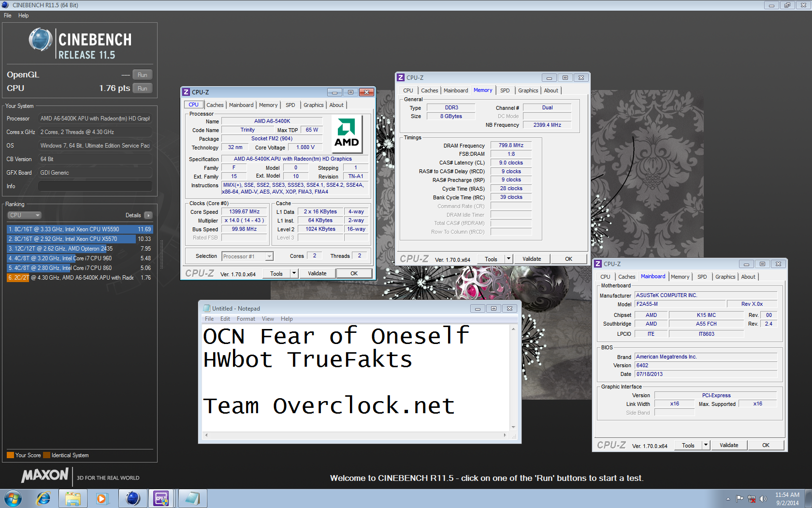Click the Info input field in Cinebench
The height and width of the screenshot is (508, 812).
(x=95, y=186)
